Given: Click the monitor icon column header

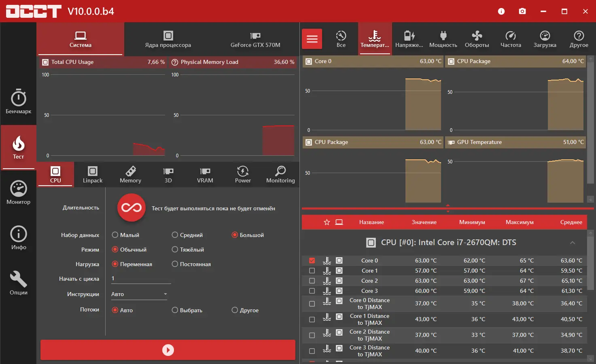Looking at the screenshot, I should click(339, 222).
